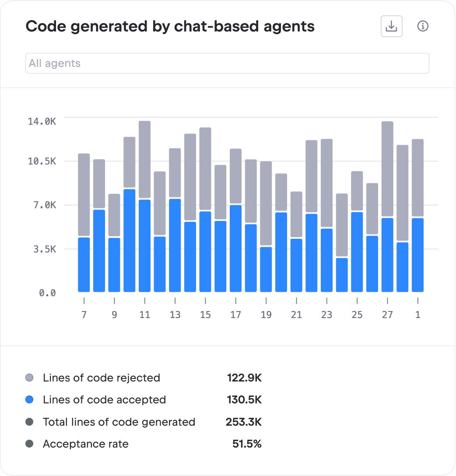Open agent list from the All agents box
The width and height of the screenshot is (456, 476).
coord(227,63)
